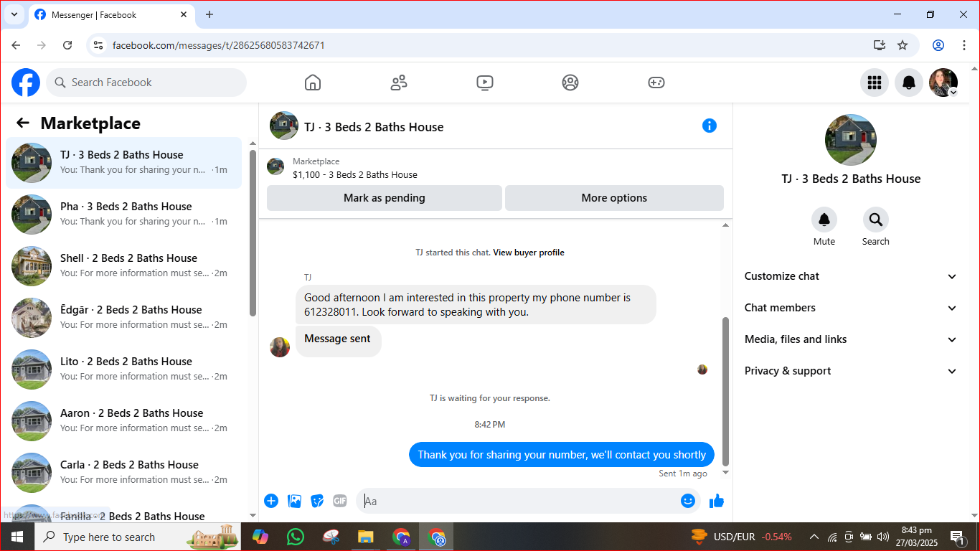Open the Pha · 3 Beds 2 Baths House chat
The image size is (980, 551).
coord(124,215)
